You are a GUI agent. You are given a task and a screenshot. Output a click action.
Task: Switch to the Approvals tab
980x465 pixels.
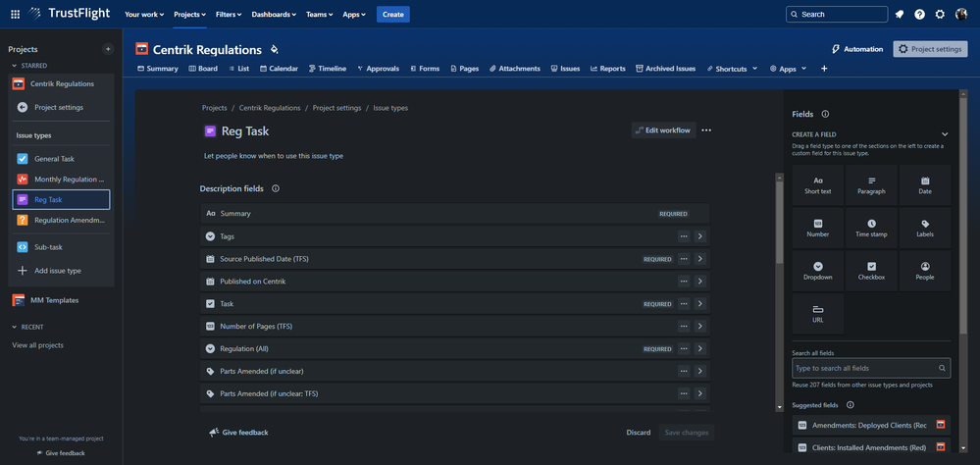[378, 69]
